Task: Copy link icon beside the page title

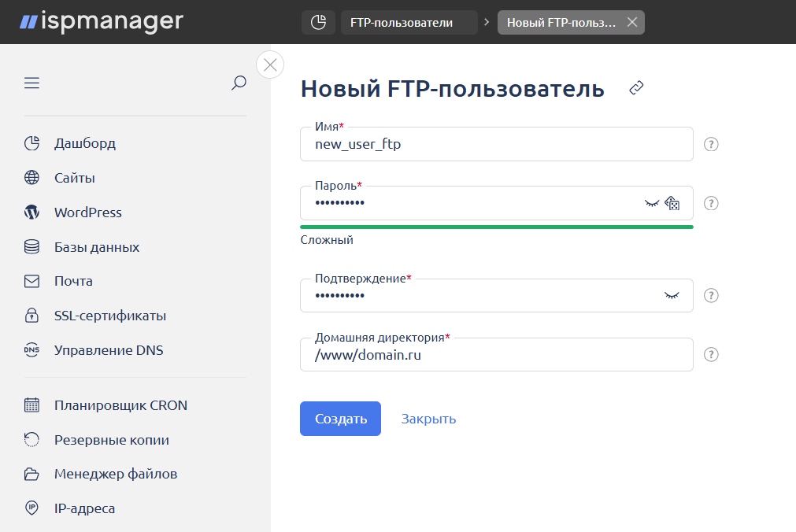Action: pos(637,89)
